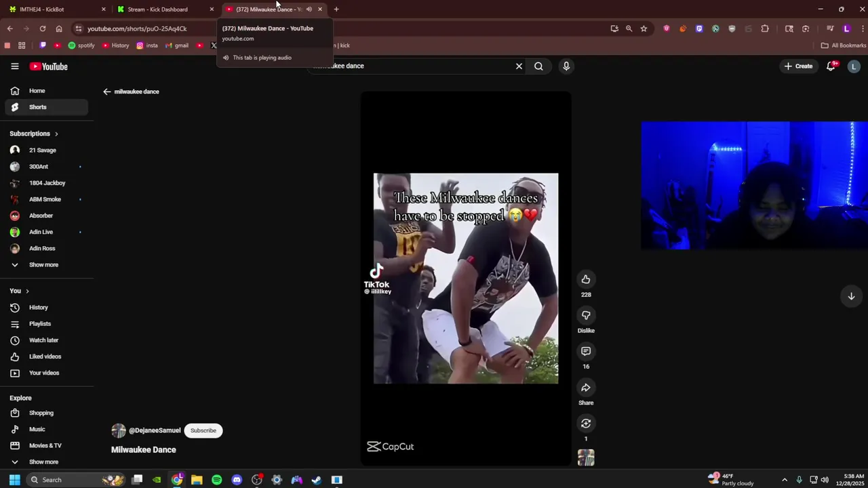Open Movies & TV under Explore
The height and width of the screenshot is (488, 868).
tap(46, 445)
